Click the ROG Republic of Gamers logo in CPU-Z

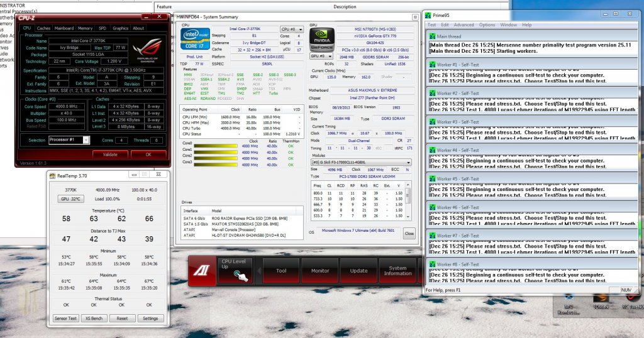click(x=148, y=50)
